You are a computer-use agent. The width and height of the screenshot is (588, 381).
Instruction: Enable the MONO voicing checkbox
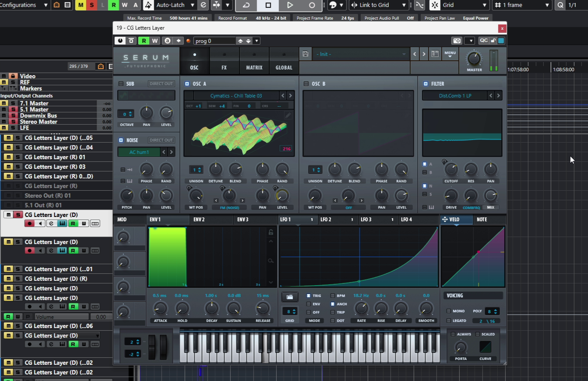point(449,311)
